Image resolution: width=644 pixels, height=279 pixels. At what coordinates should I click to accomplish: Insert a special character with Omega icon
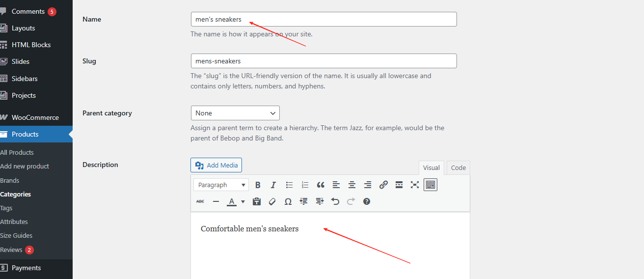pos(288,201)
